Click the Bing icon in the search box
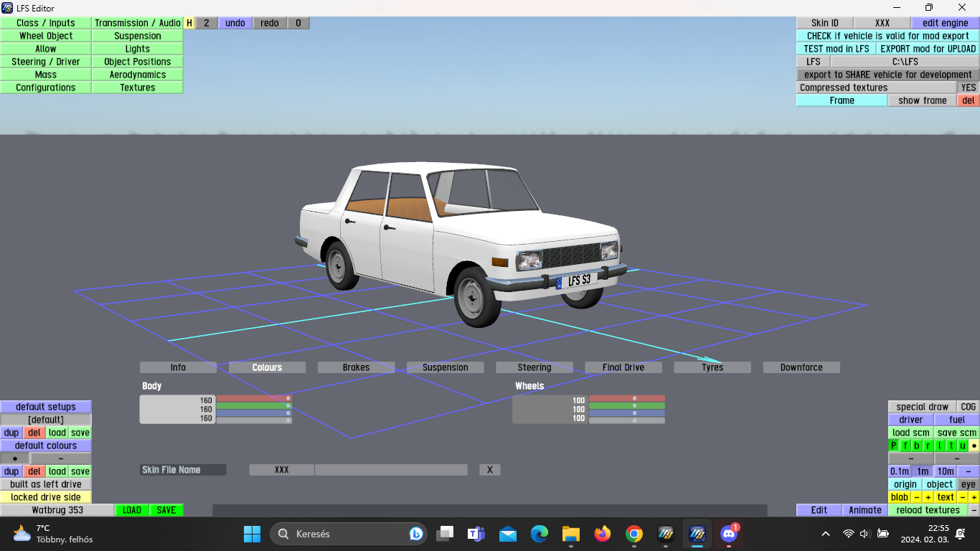 point(415,534)
